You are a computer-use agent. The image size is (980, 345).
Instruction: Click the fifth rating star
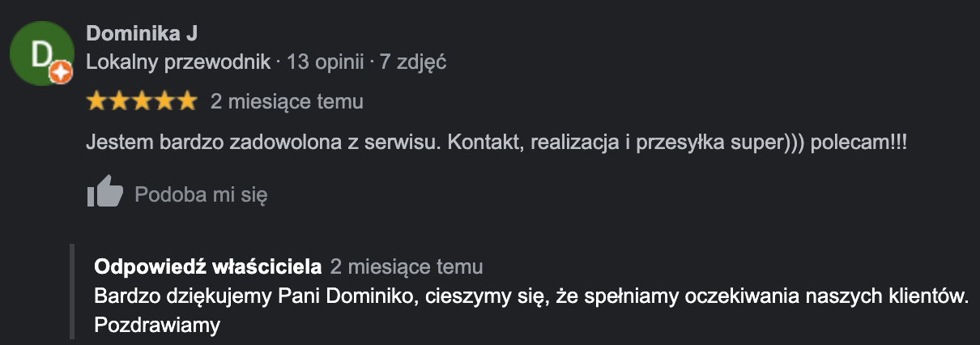click(x=186, y=100)
